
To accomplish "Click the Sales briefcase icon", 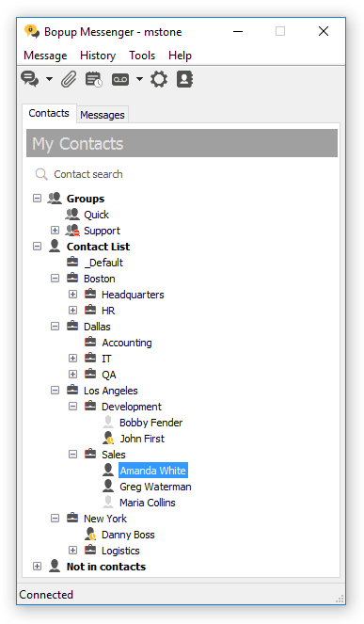I will pos(90,454).
